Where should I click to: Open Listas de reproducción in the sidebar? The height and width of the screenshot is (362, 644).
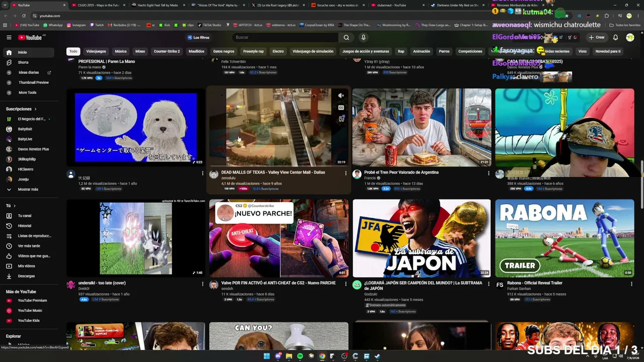28,236
